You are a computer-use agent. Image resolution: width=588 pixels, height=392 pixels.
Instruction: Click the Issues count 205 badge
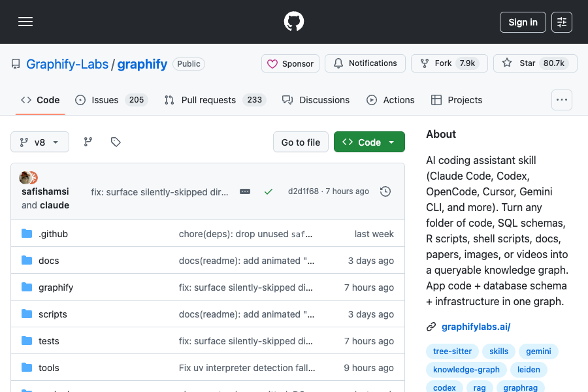coord(137,100)
